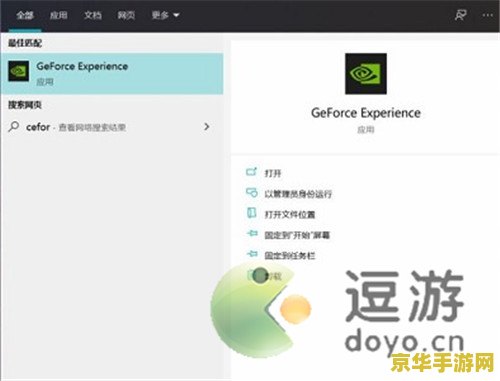
Task: Switch to the 文档 tab
Action: point(93,15)
